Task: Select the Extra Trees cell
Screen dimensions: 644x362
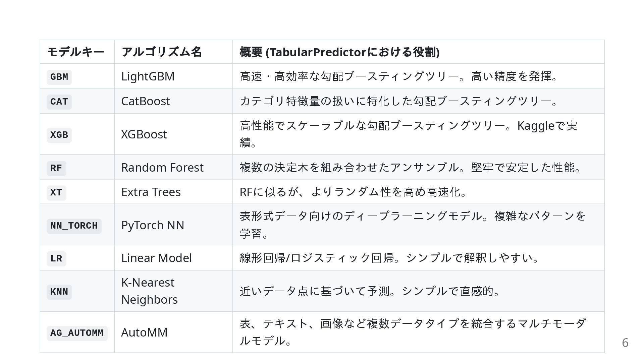Action: click(173, 192)
